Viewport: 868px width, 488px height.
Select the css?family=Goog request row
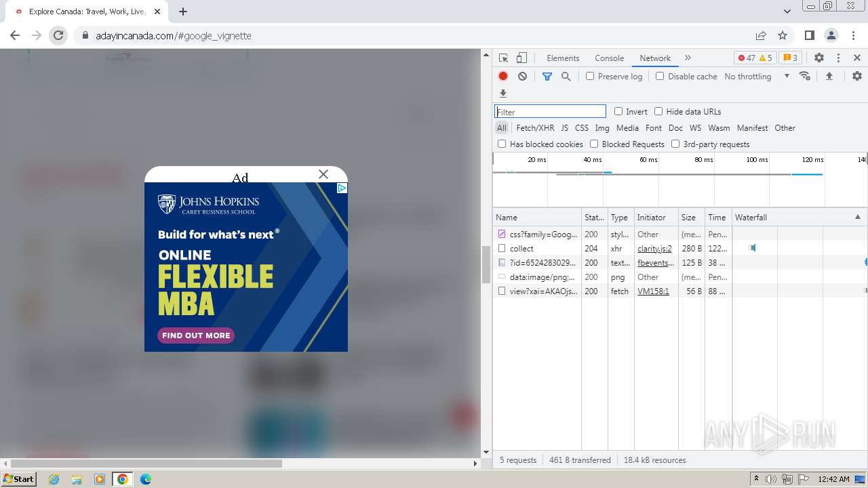680,235
